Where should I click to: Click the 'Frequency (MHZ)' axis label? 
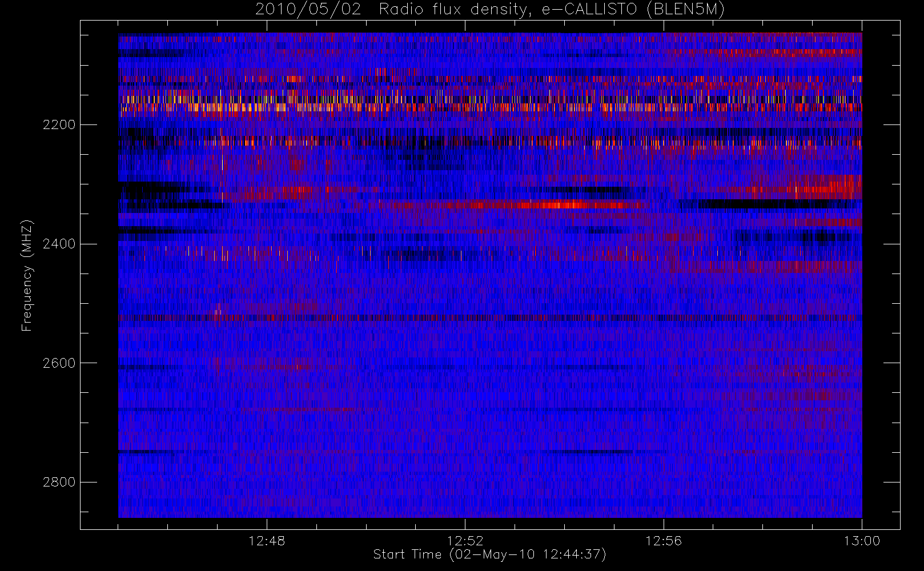click(27, 276)
